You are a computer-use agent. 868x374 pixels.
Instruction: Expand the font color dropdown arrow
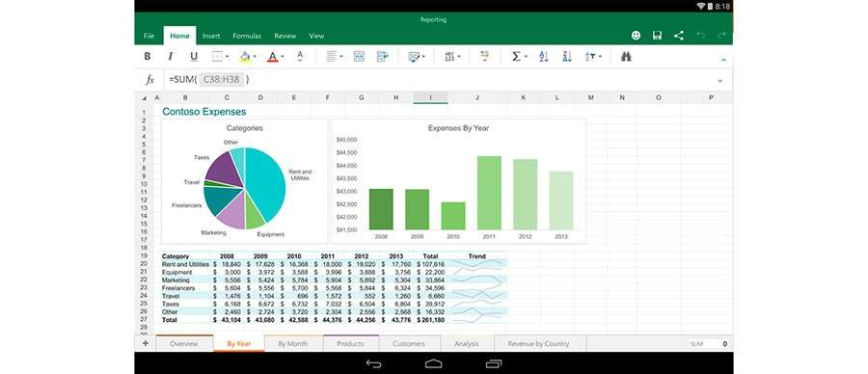coord(283,57)
